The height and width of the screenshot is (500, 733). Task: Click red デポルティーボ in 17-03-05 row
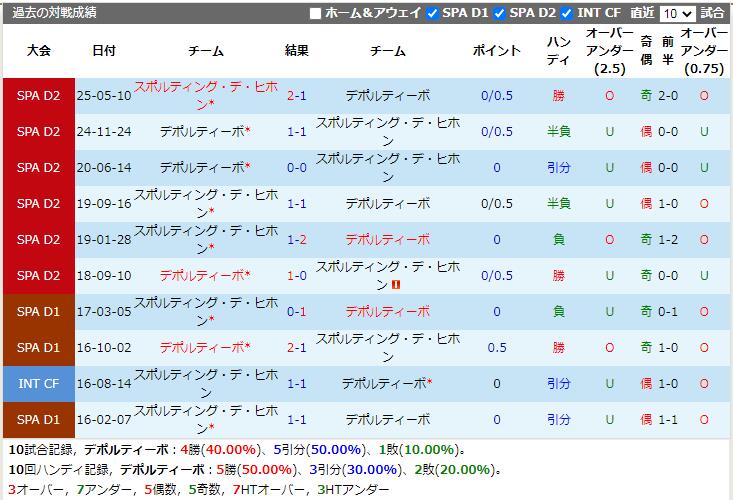pyautogui.click(x=388, y=312)
